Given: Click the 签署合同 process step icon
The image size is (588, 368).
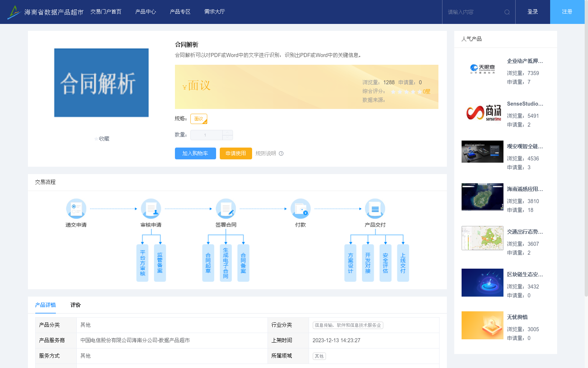Looking at the screenshot, I should click(x=226, y=209).
